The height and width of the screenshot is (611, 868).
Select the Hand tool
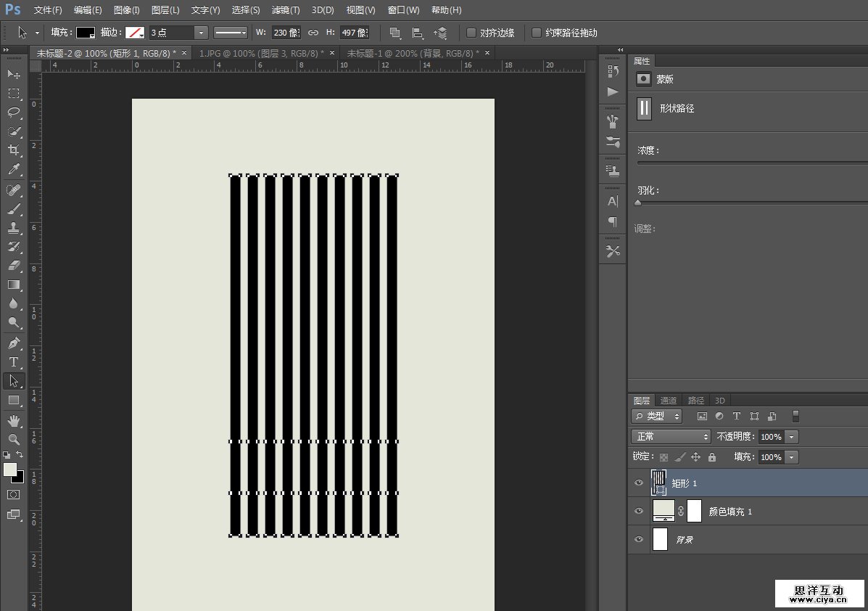pos(14,421)
